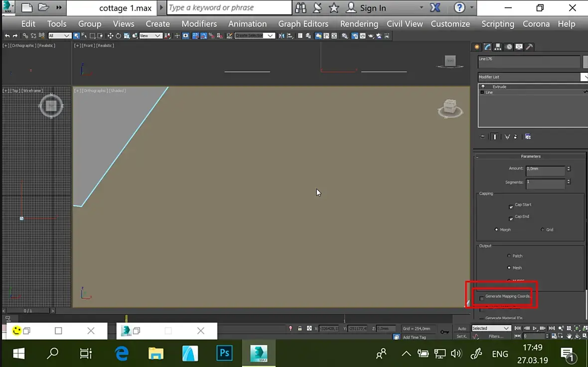Open the Utilities hammer tab
Screen dimensions: 588x367
(x=529, y=47)
